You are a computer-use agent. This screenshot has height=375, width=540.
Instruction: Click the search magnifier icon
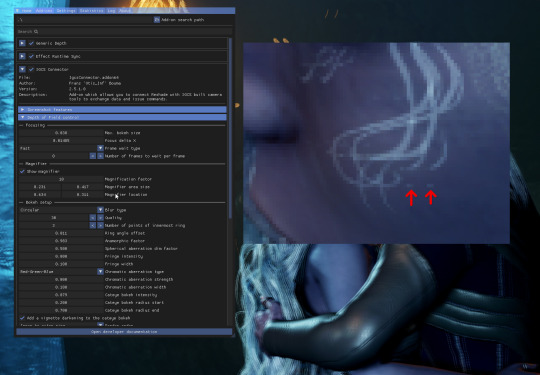point(36,31)
